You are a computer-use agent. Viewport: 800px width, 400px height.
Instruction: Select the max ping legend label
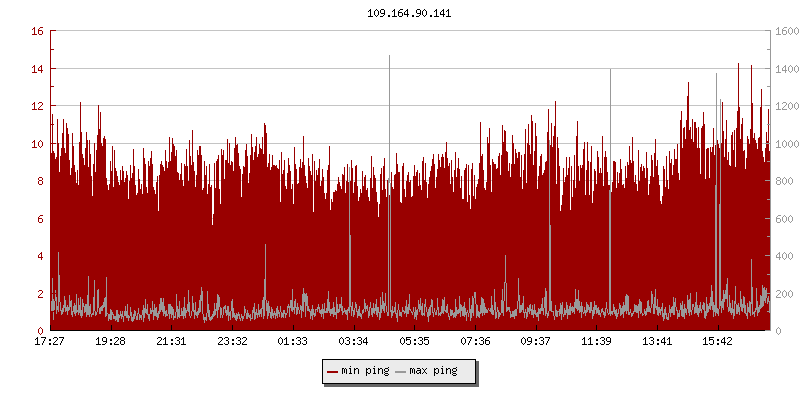[x=433, y=371]
